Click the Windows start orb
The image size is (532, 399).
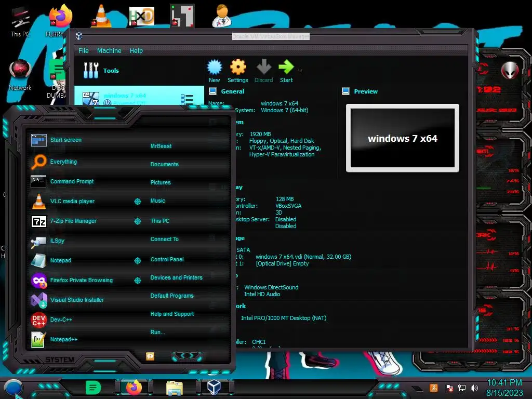pos(13,389)
